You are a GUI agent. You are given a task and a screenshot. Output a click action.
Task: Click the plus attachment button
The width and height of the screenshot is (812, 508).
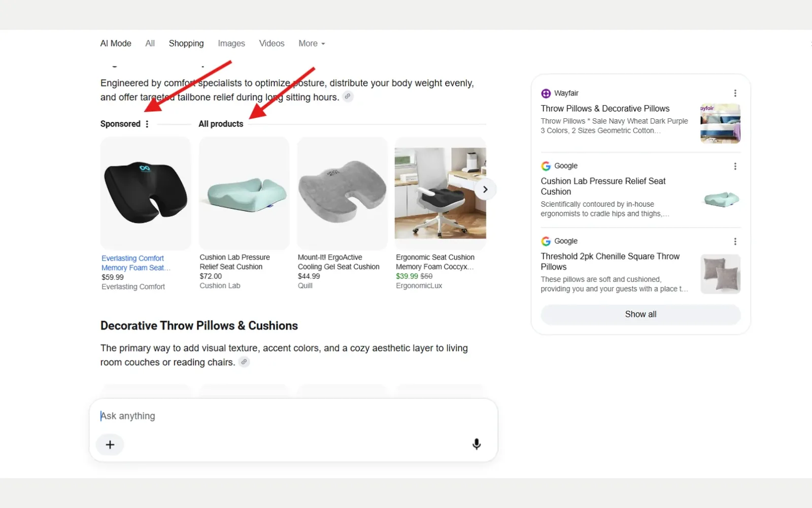pos(110,445)
